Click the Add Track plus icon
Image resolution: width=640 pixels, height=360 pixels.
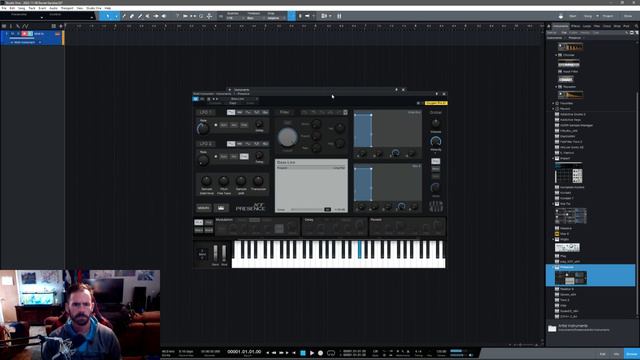point(61,26)
